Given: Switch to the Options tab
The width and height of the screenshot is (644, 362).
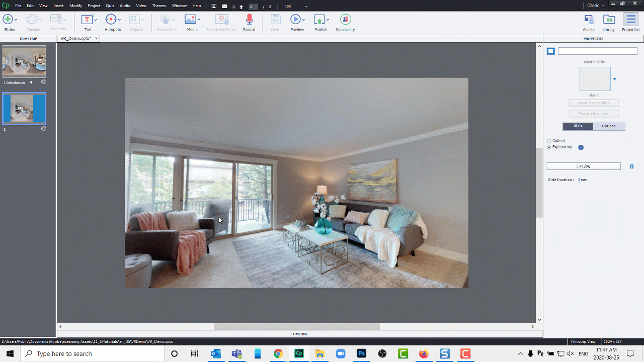Looking at the screenshot, I should click(609, 126).
